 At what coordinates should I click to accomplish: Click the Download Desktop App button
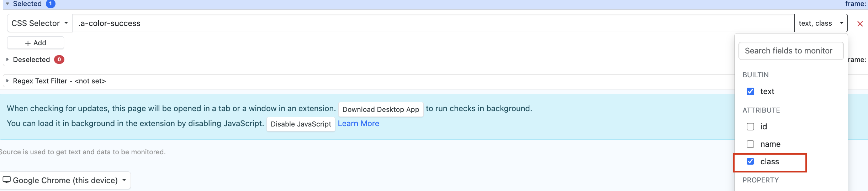click(381, 109)
